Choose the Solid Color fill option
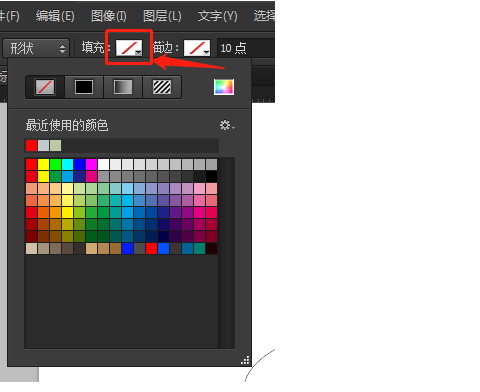 pos(84,87)
